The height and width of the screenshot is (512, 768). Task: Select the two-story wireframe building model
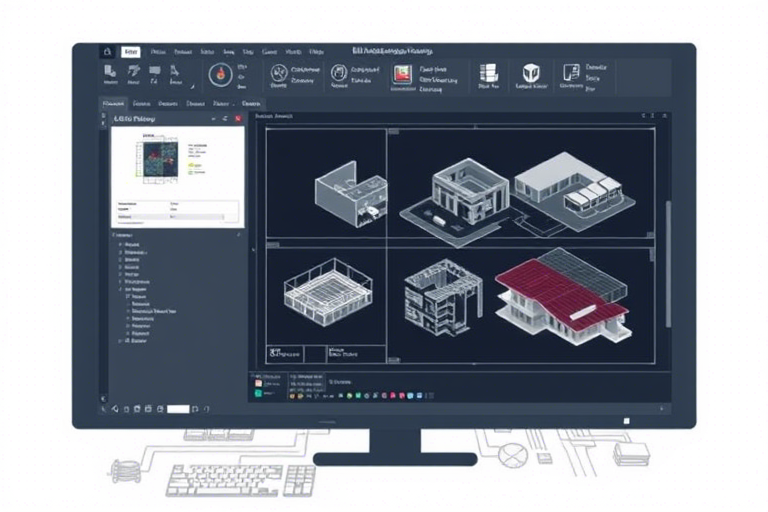pyautogui.click(x=443, y=297)
